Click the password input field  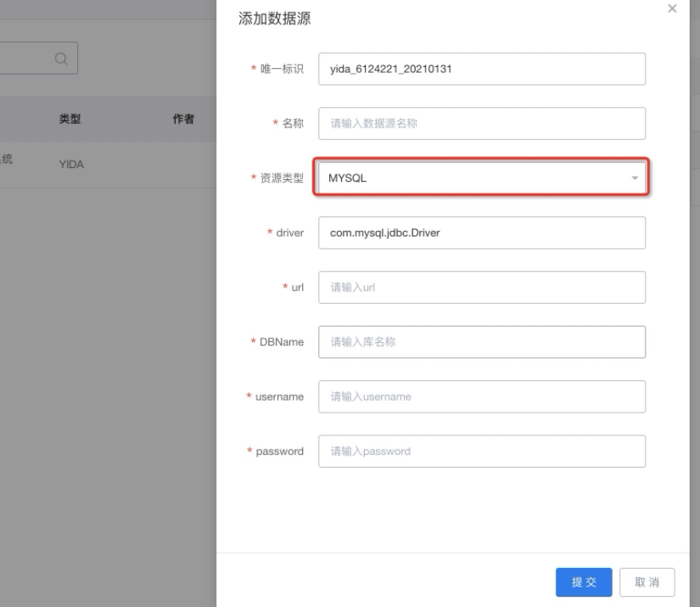[482, 451]
